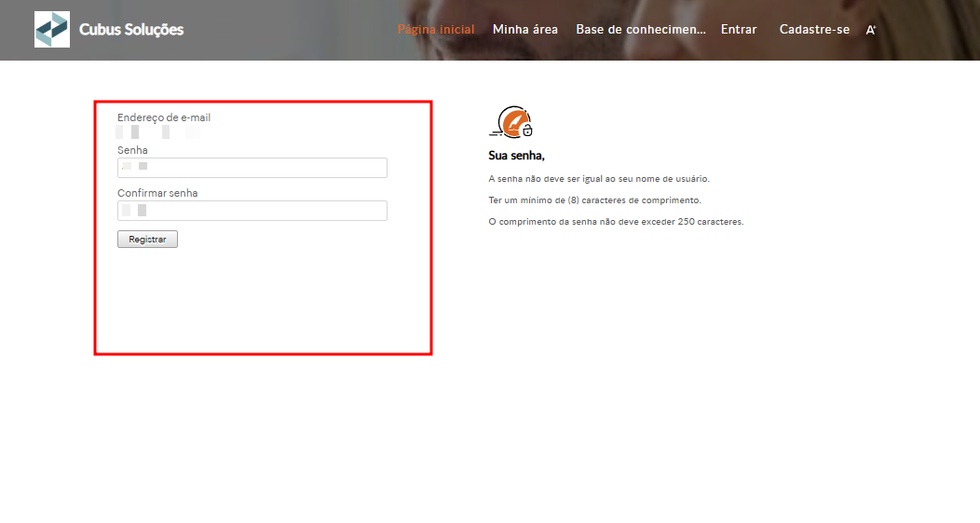Focus the Senha password field

[x=252, y=168]
